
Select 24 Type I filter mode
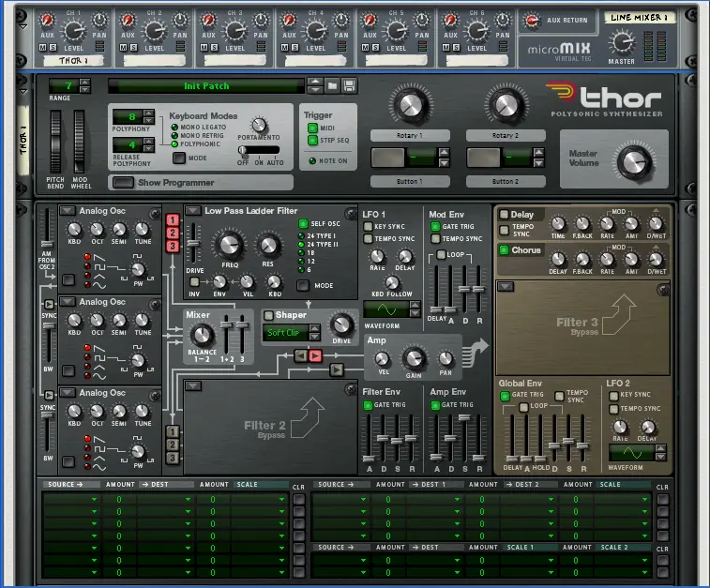tap(301, 235)
